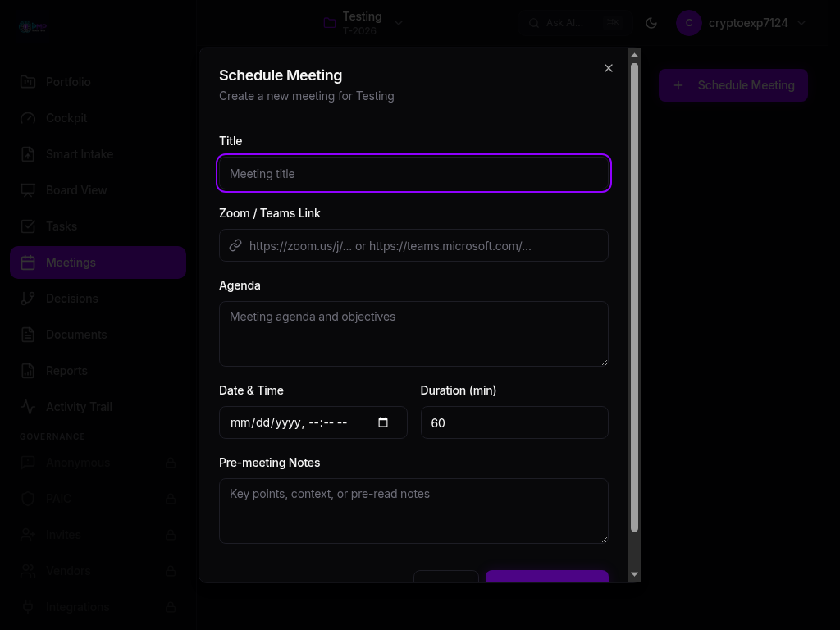Viewport: 840px width, 630px height.
Task: Click the Testing project folder icon
Action: (330, 23)
